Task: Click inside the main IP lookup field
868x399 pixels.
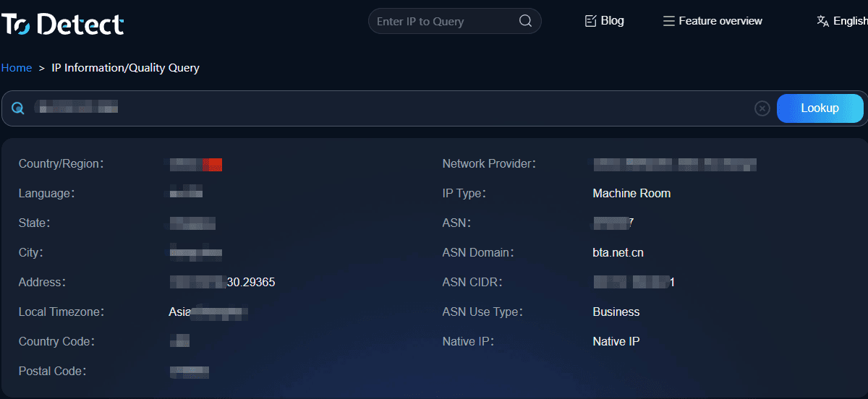Action: 391,108
